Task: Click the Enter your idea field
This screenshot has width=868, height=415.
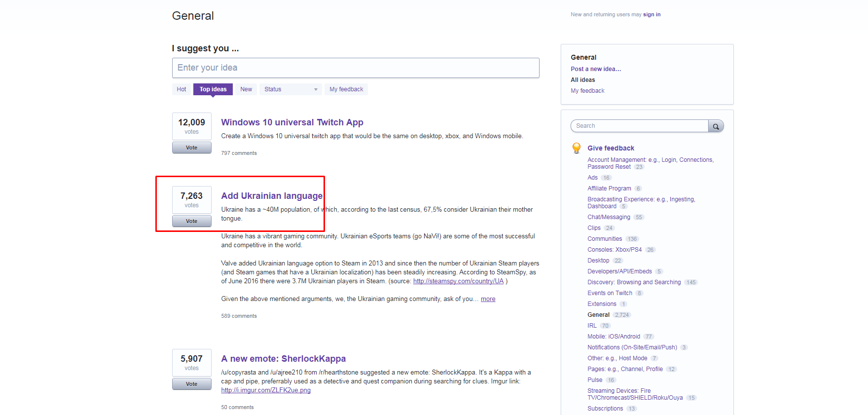Action: point(356,68)
